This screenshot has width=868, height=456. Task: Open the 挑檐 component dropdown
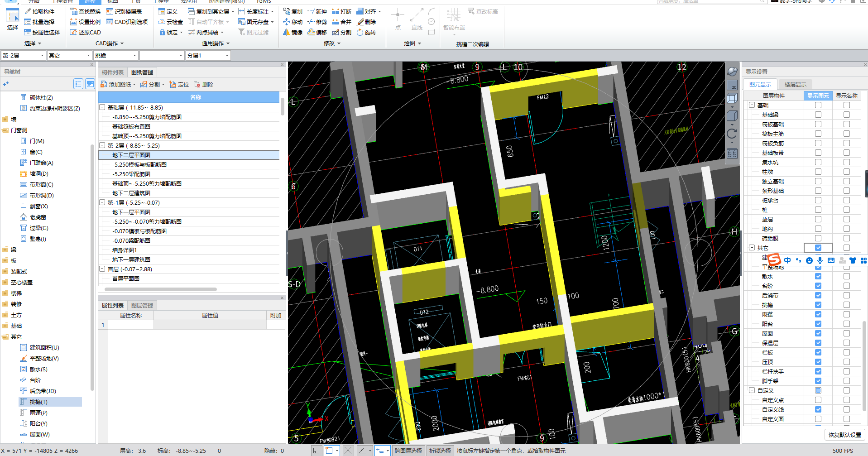pos(115,55)
